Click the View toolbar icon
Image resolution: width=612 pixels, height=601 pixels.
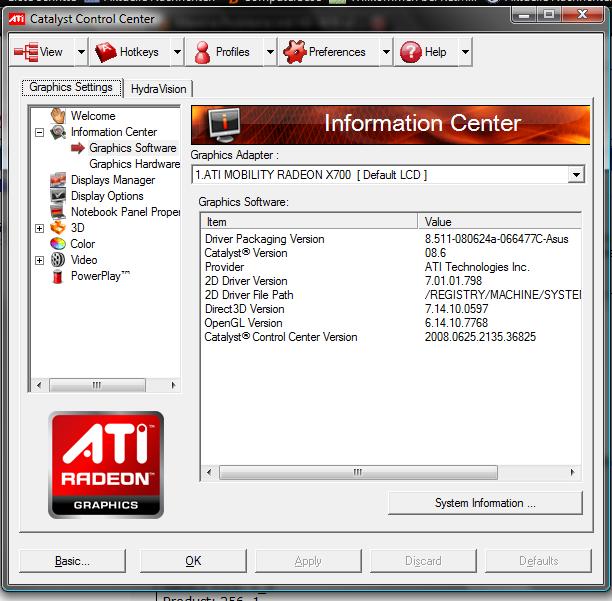[x=26, y=52]
